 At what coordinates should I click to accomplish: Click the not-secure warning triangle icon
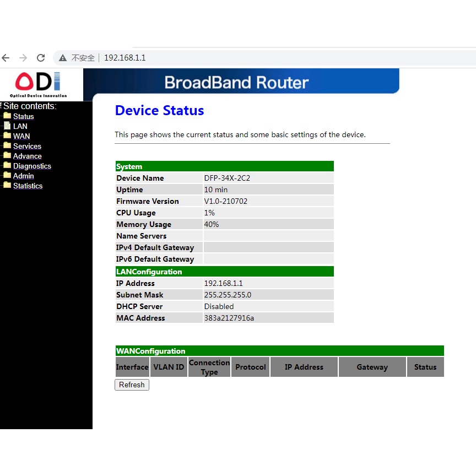pyautogui.click(x=63, y=58)
